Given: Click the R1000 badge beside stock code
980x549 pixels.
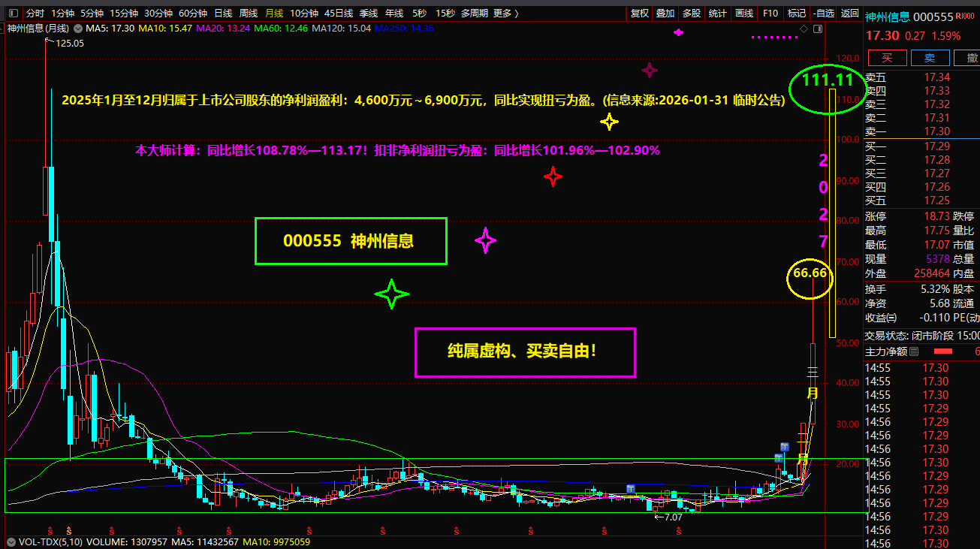Looking at the screenshot, I should [965, 17].
